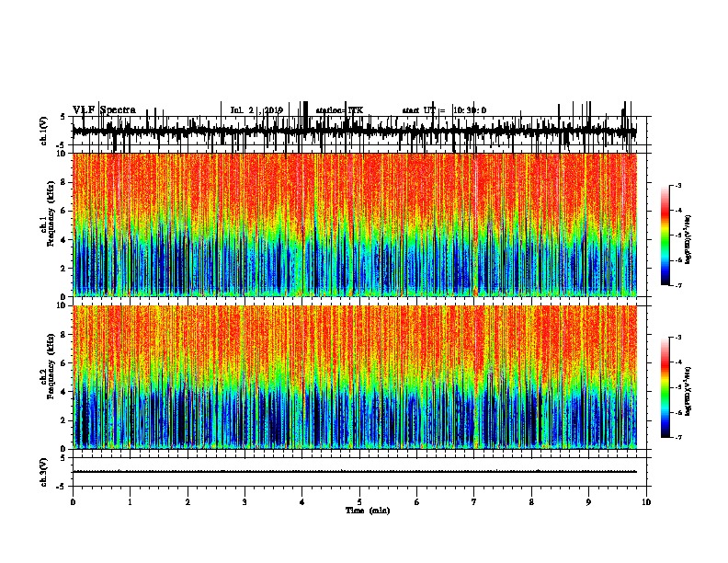
Task: Click the "0" tick on the time axis
Action: [x=73, y=502]
